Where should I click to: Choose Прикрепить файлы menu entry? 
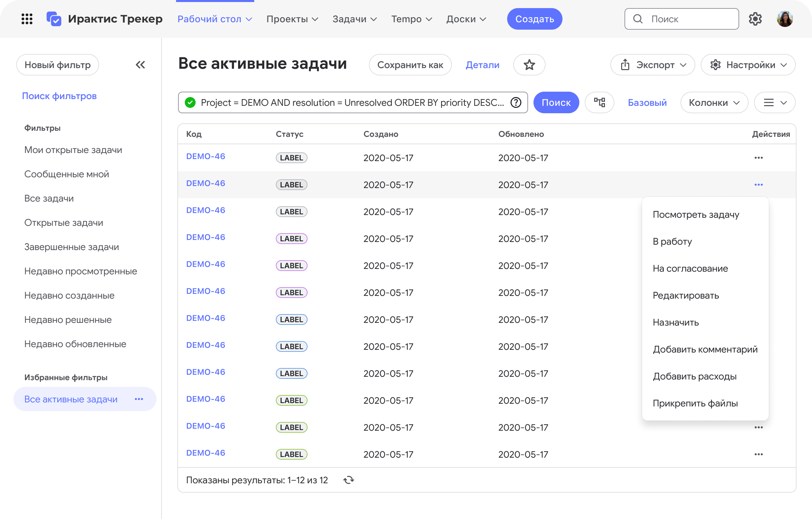(705, 403)
